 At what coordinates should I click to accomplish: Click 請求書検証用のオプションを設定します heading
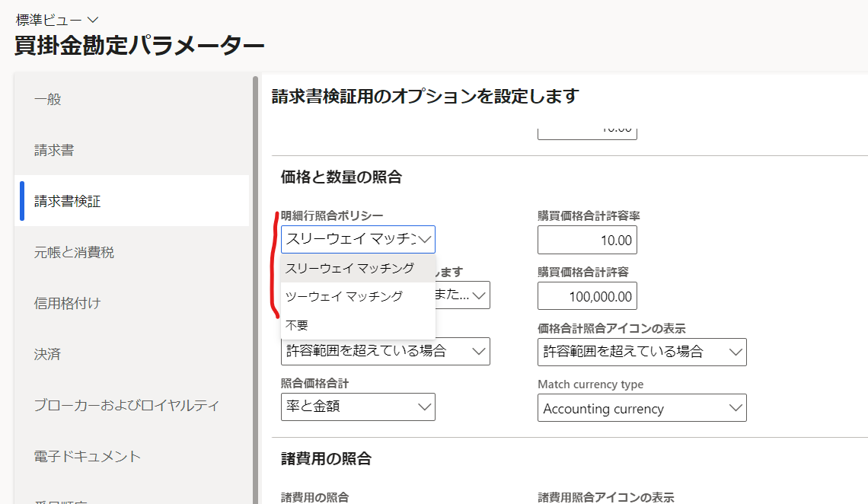click(425, 96)
